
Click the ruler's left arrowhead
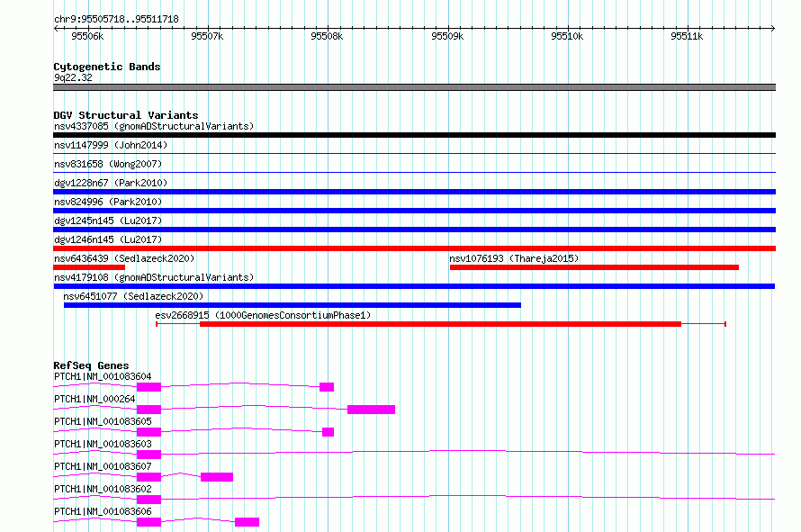(x=56, y=28)
